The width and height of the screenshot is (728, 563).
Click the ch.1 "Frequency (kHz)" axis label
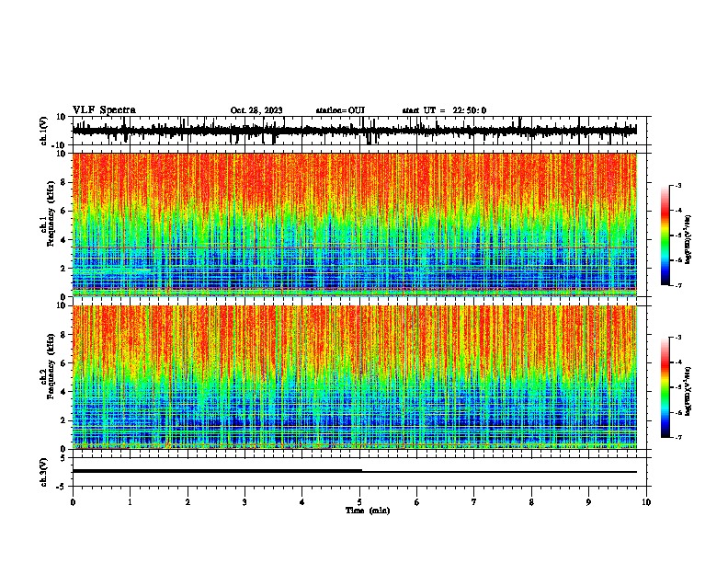pos(51,214)
